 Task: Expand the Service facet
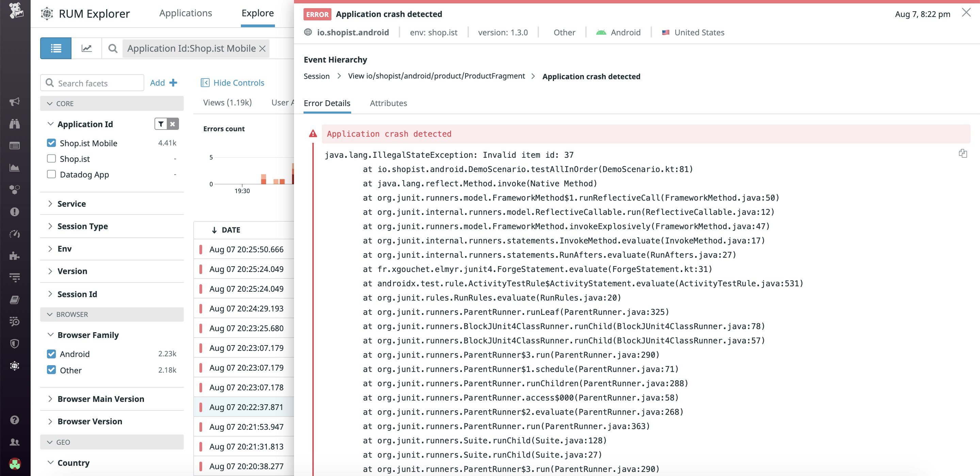tap(71, 204)
